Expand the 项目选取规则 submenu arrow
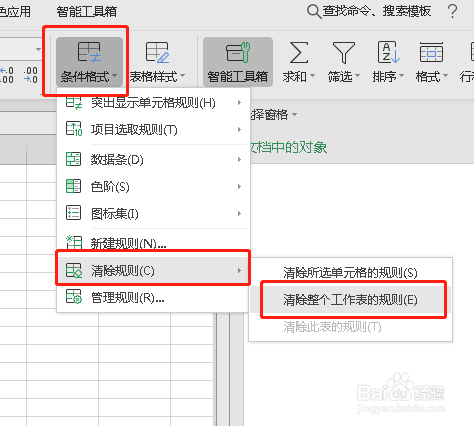 coord(239,129)
